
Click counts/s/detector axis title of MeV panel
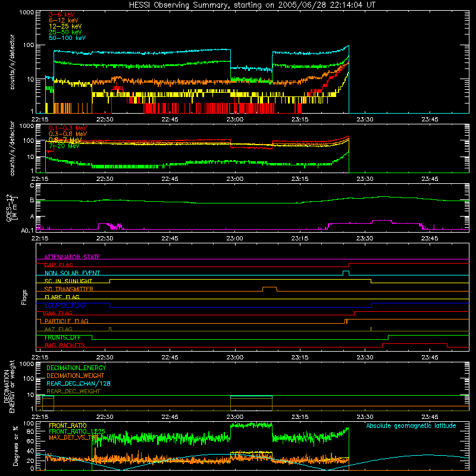[12, 148]
